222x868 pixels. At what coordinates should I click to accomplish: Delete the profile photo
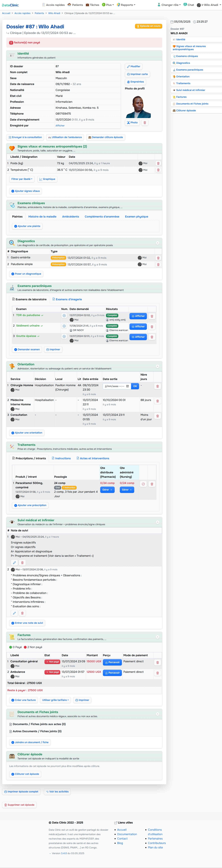click(x=145, y=123)
